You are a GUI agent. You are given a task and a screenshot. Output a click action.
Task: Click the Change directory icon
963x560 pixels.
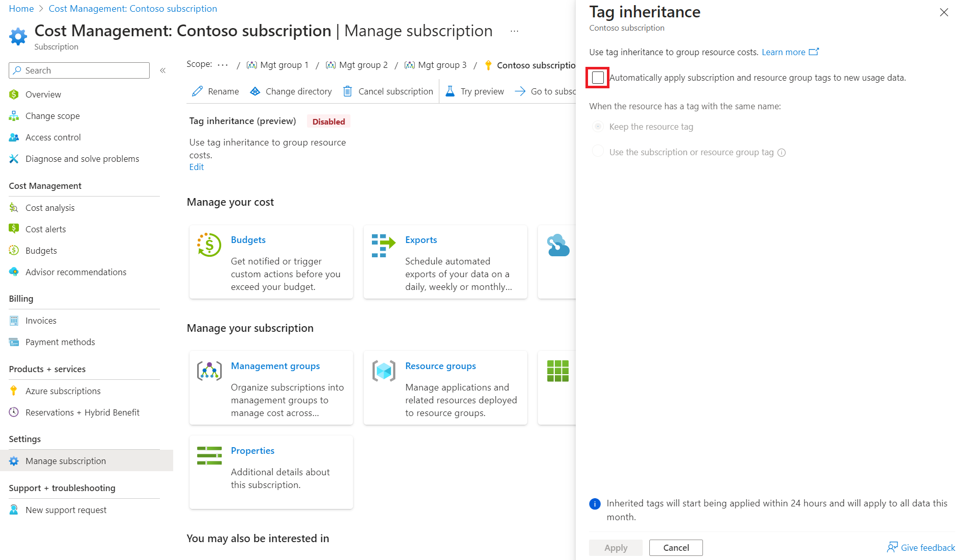[x=255, y=91]
